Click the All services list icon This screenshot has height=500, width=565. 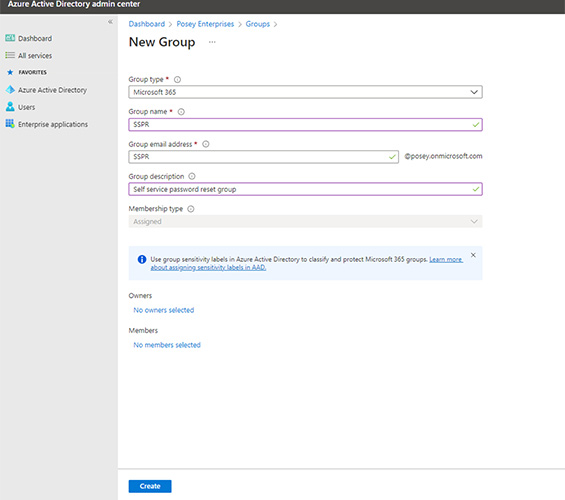click(x=10, y=55)
